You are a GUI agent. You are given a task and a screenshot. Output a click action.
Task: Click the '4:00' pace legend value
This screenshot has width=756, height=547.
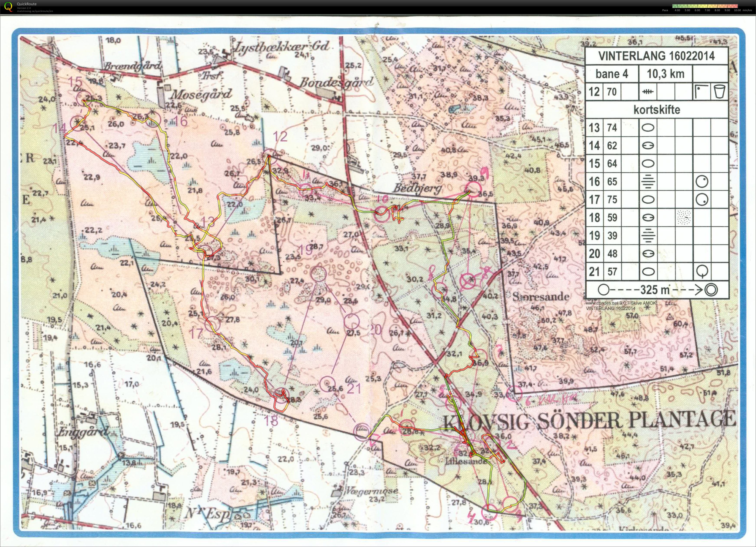[677, 10]
